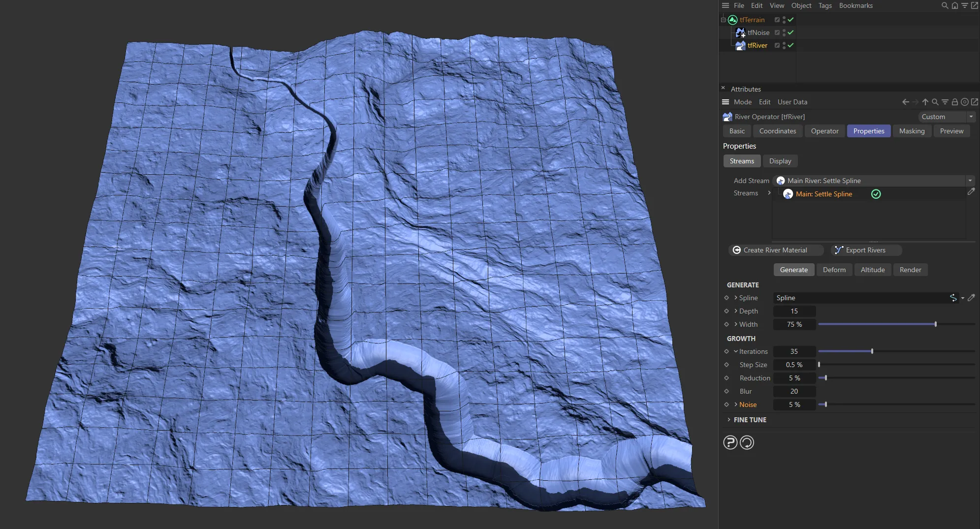
Task: Lock the Attributes panel with padlock icon
Action: 954,102
